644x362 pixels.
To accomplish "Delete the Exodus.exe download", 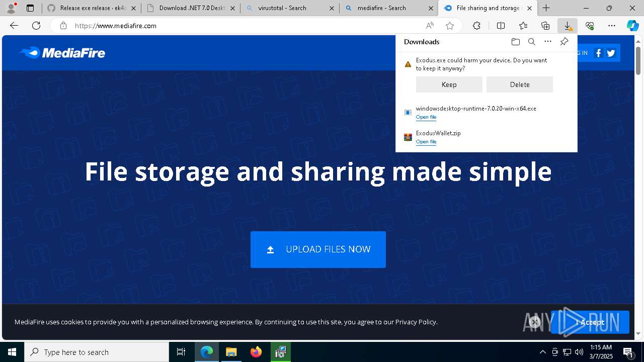I will [520, 84].
